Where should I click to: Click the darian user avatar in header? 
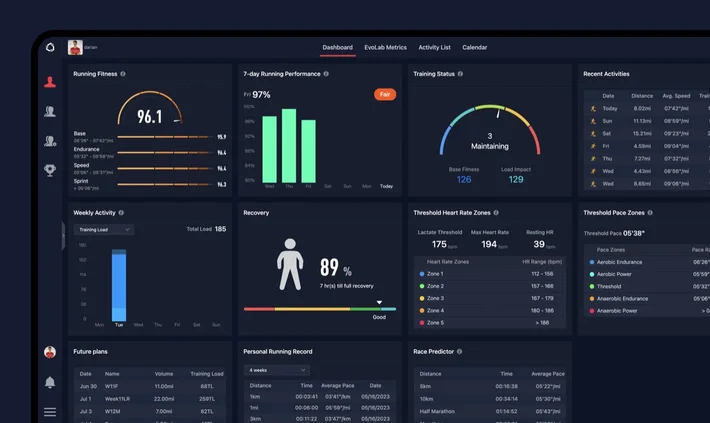pos(75,47)
